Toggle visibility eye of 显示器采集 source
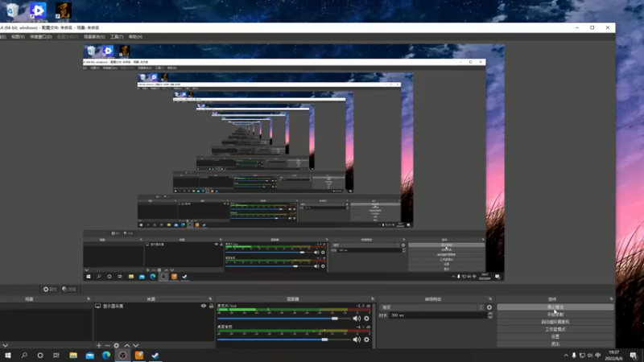This screenshot has height=362, width=644. [204, 306]
